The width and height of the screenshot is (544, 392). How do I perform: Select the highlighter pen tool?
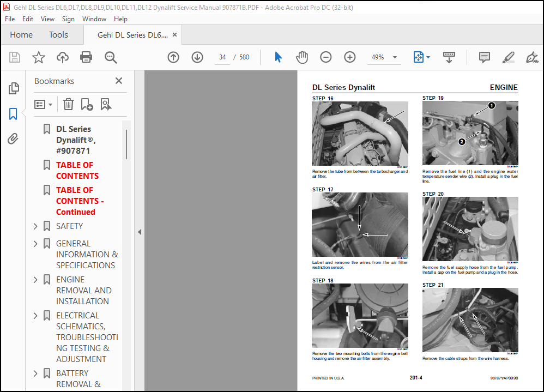click(508, 57)
